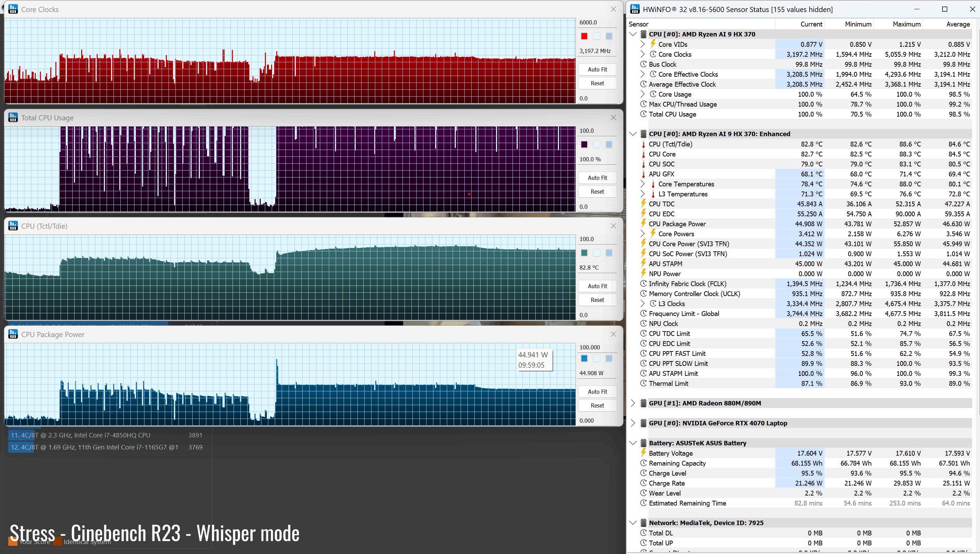
Task: Expand the Core Clocks sensor row
Action: coord(643,54)
